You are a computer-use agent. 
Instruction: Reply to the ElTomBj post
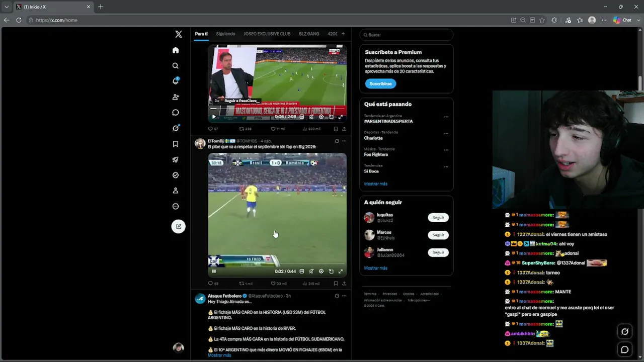pos(213,284)
